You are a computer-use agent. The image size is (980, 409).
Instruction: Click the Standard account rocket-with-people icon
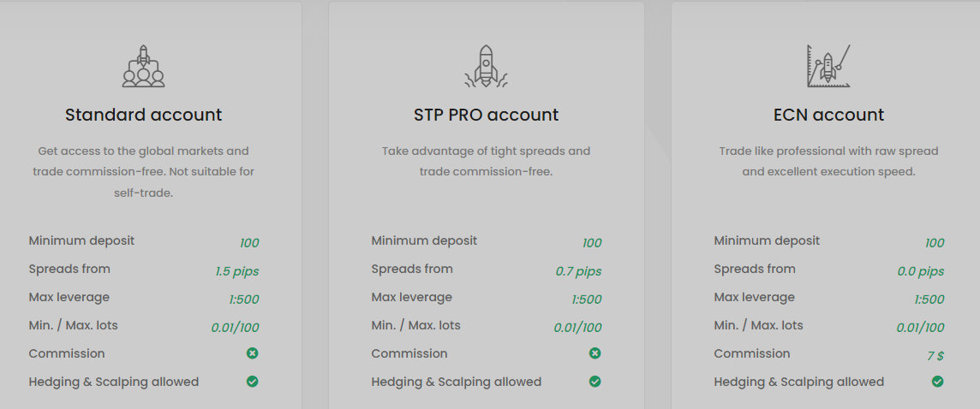(144, 66)
